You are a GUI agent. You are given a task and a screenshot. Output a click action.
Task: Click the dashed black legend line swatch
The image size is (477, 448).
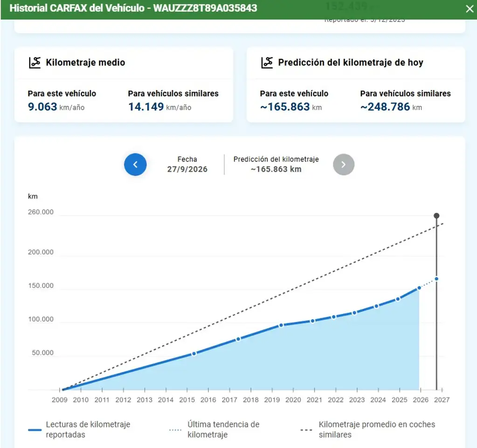306,430
